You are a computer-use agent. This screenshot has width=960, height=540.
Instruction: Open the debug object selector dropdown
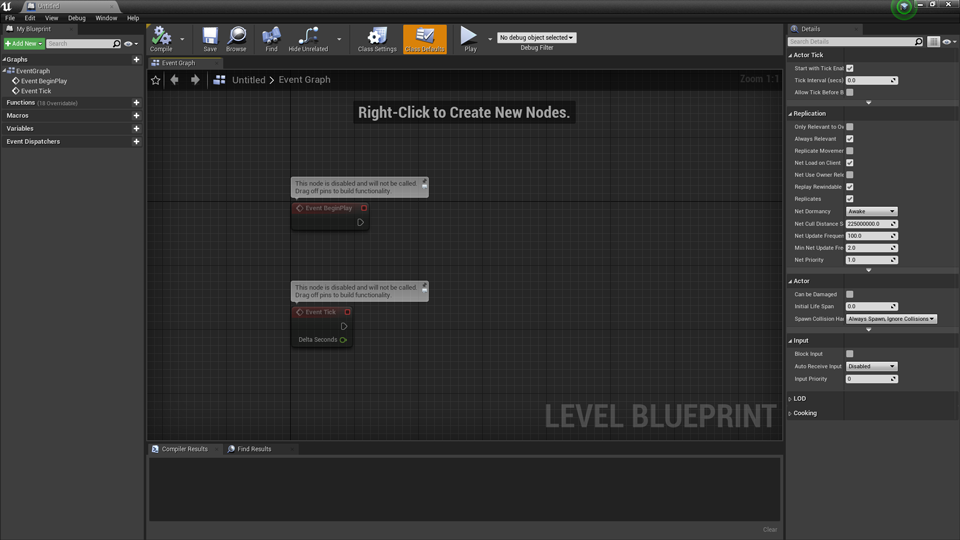coord(536,37)
